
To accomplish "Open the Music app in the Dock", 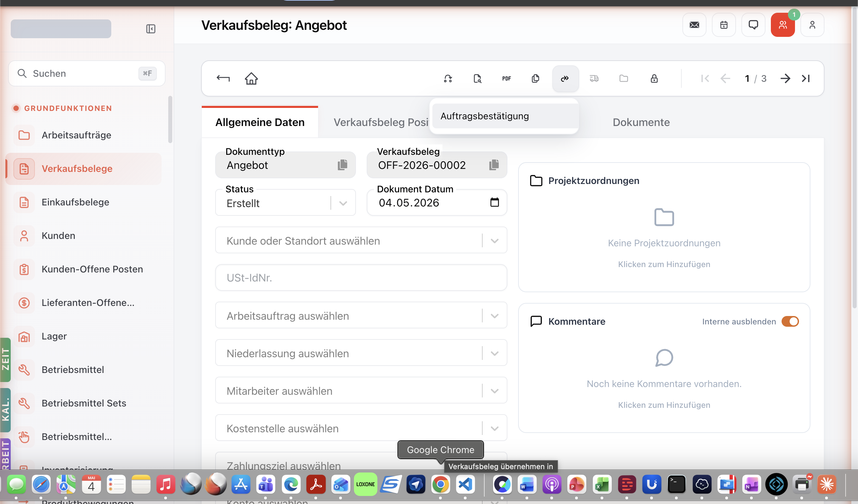I will [x=166, y=484].
